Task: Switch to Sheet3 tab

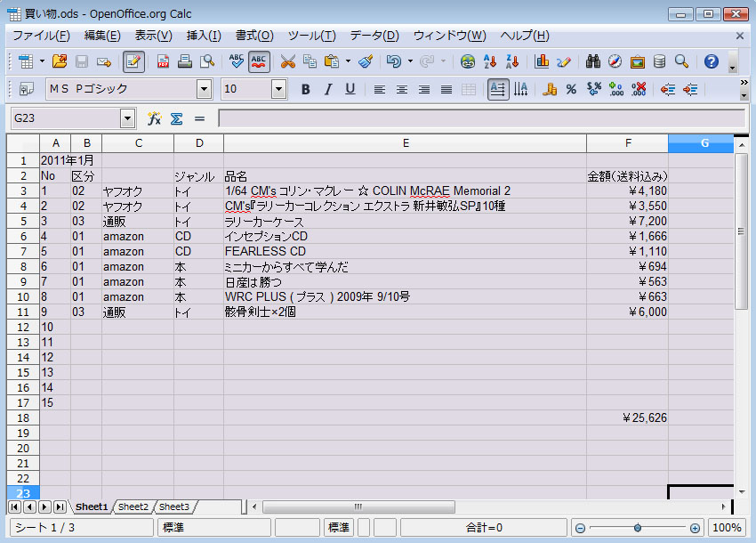Action: 174,507
